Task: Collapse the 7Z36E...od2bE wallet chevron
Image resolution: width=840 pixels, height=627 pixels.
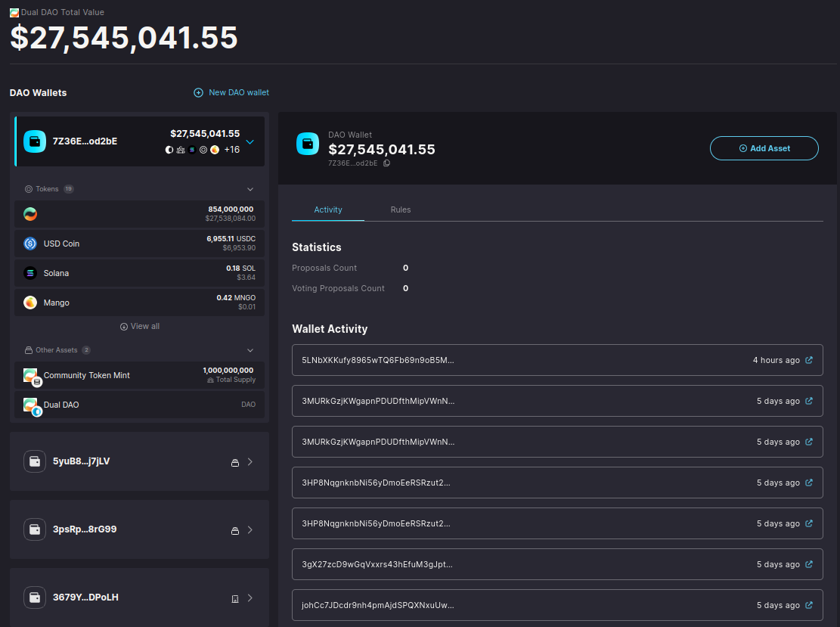Action: [x=250, y=142]
